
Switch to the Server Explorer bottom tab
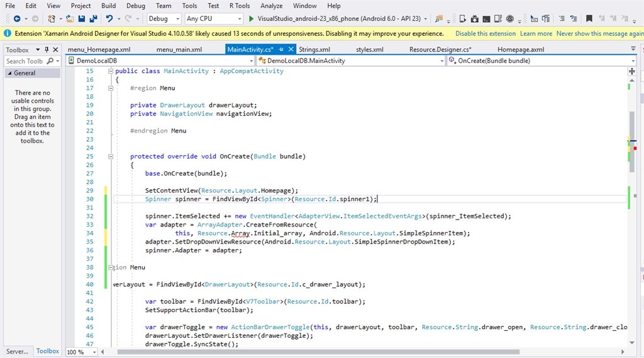tap(17, 352)
